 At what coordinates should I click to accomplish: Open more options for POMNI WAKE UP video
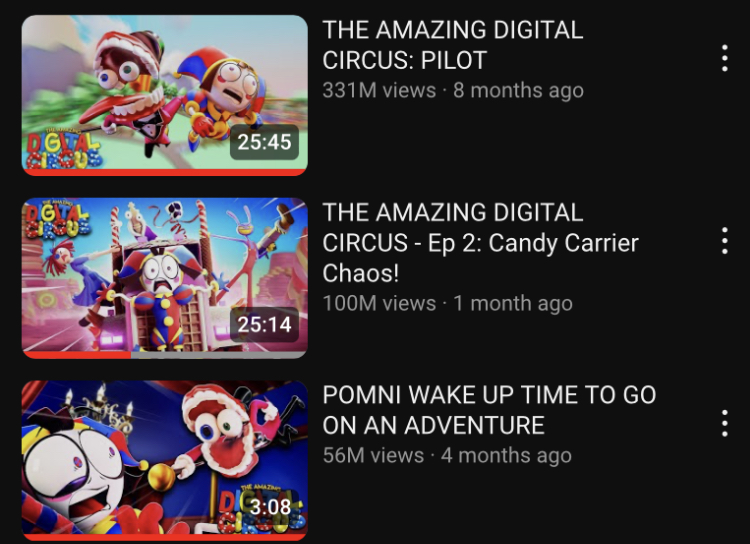pyautogui.click(x=725, y=423)
